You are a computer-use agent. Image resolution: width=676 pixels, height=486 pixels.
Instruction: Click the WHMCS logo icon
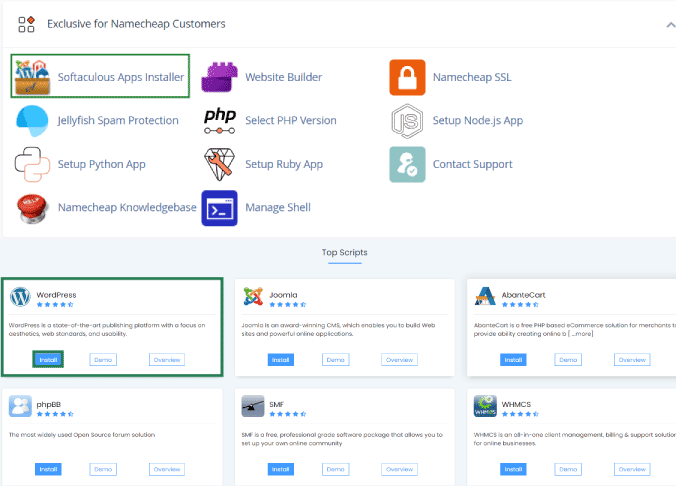pos(485,406)
